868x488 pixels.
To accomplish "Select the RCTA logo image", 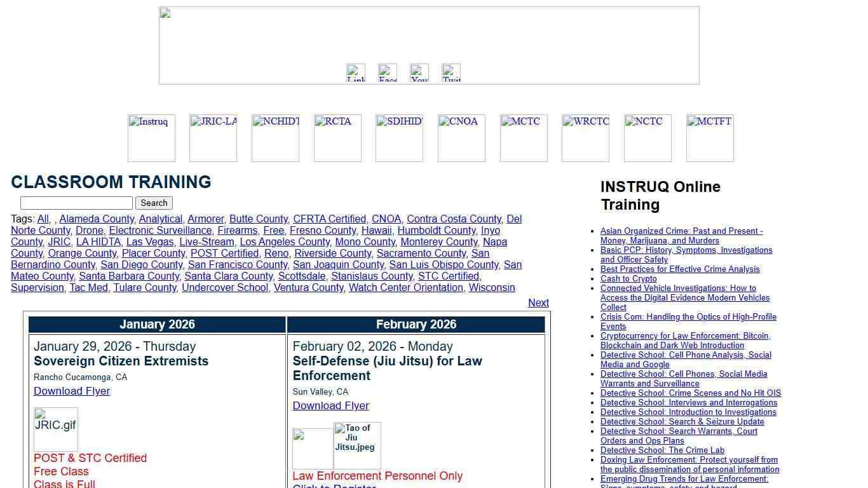I will coord(337,138).
